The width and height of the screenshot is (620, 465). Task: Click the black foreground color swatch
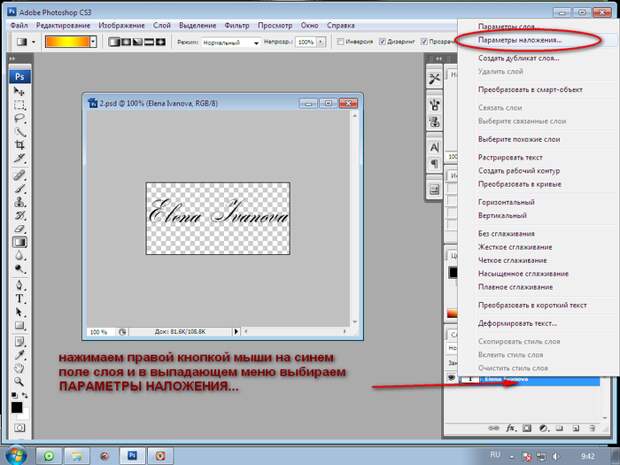click(17, 407)
